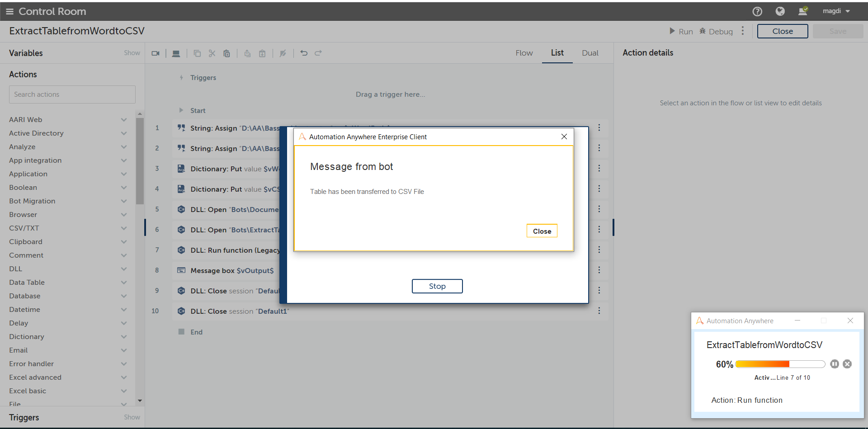Open options menu for line 7 Run function
Image resolution: width=868 pixels, height=429 pixels.
pyautogui.click(x=599, y=250)
